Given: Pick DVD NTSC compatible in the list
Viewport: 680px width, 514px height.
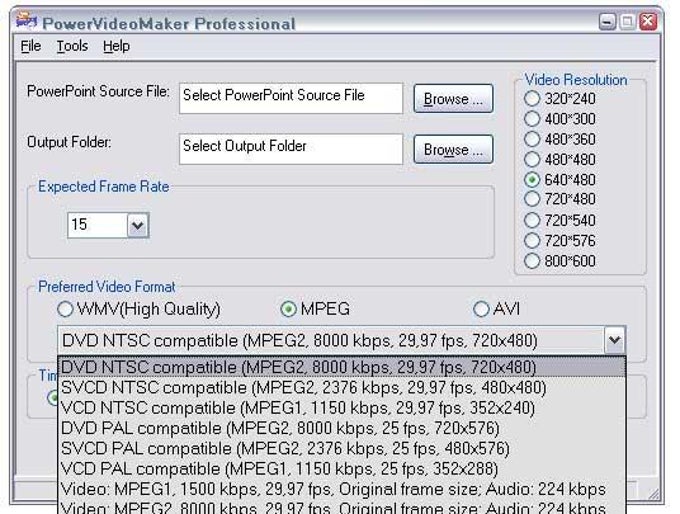Looking at the screenshot, I should (x=342, y=367).
